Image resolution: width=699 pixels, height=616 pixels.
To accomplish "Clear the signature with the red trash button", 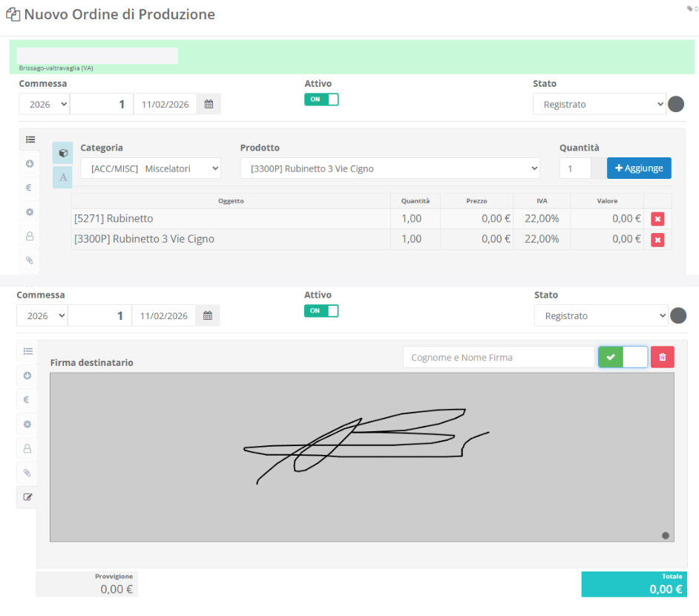I will (x=663, y=357).
